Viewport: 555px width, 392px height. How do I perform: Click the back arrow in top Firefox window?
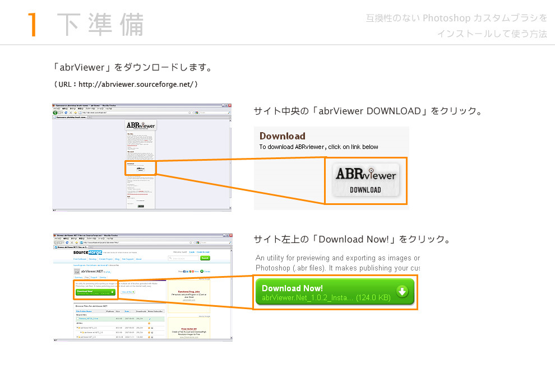point(55,113)
